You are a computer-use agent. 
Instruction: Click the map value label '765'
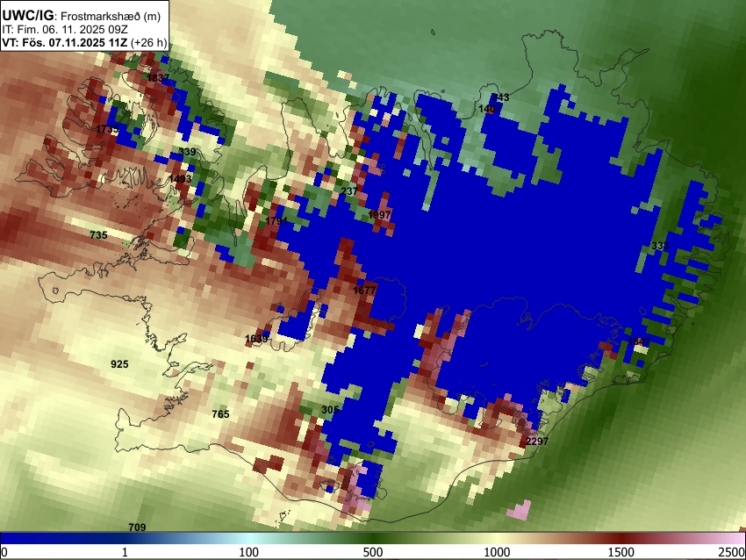click(x=220, y=414)
